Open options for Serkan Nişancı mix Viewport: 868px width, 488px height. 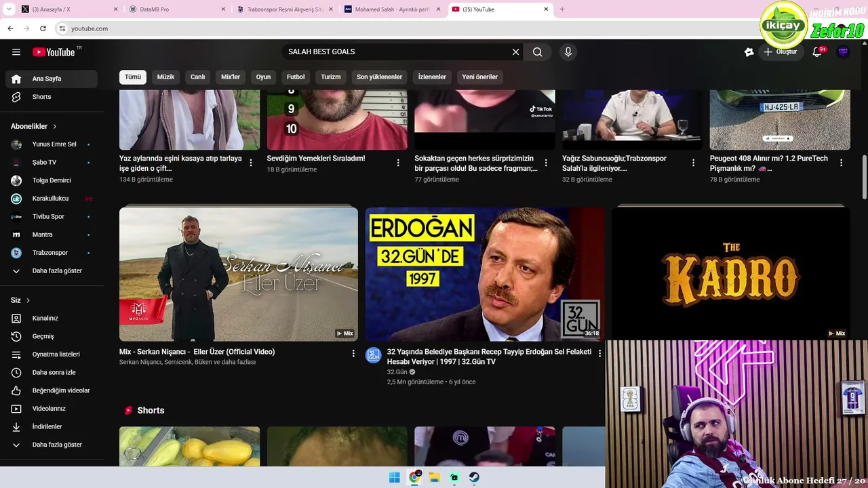click(x=353, y=353)
